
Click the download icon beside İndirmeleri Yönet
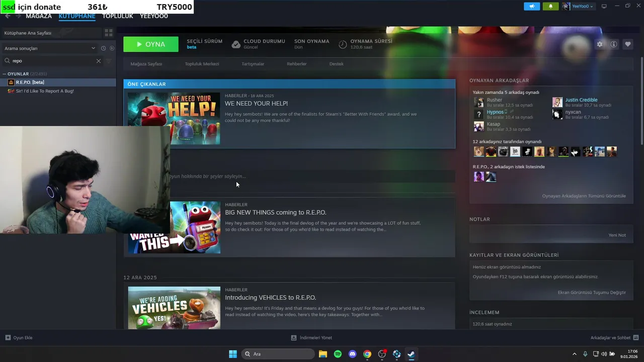tap(294, 338)
